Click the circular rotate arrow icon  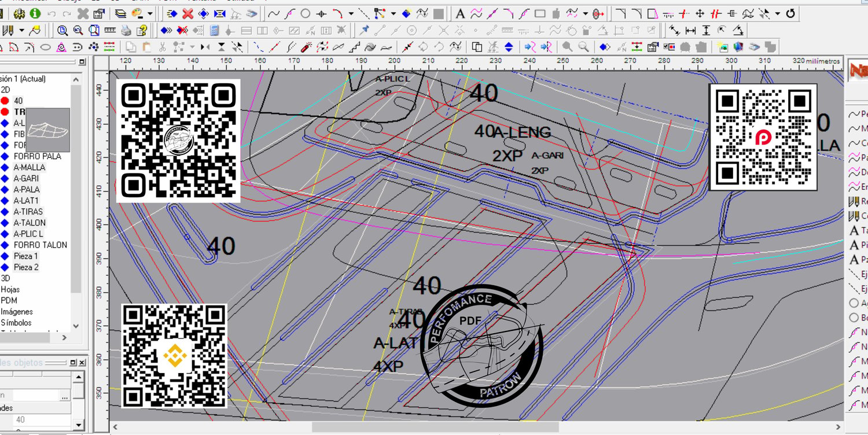[790, 13]
